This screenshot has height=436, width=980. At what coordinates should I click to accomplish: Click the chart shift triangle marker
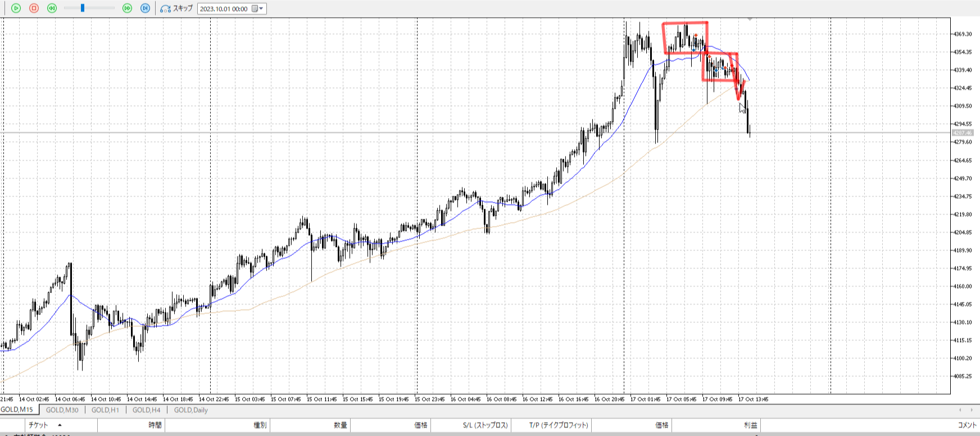tap(750, 20)
